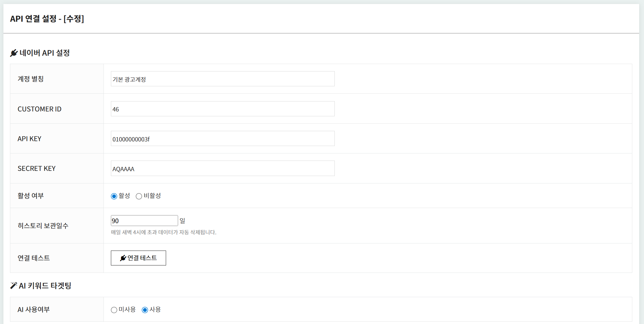The width and height of the screenshot is (644, 324).
Task: Click the page title API 연결 설정 - [수정]
Action: (47, 19)
